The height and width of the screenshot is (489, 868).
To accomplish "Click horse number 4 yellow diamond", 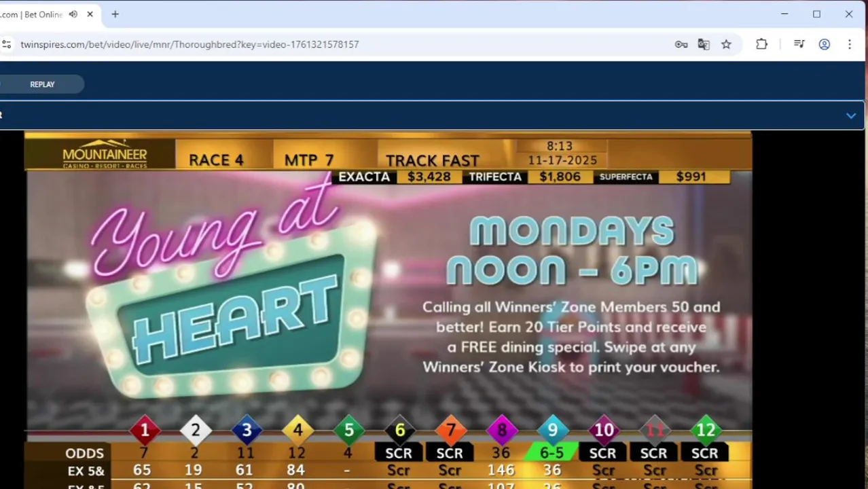I will [x=297, y=430].
